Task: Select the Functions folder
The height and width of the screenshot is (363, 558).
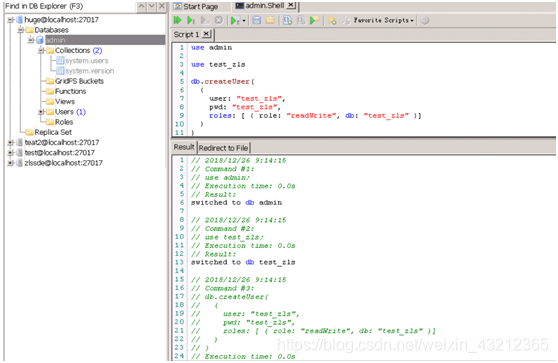Action: click(70, 91)
